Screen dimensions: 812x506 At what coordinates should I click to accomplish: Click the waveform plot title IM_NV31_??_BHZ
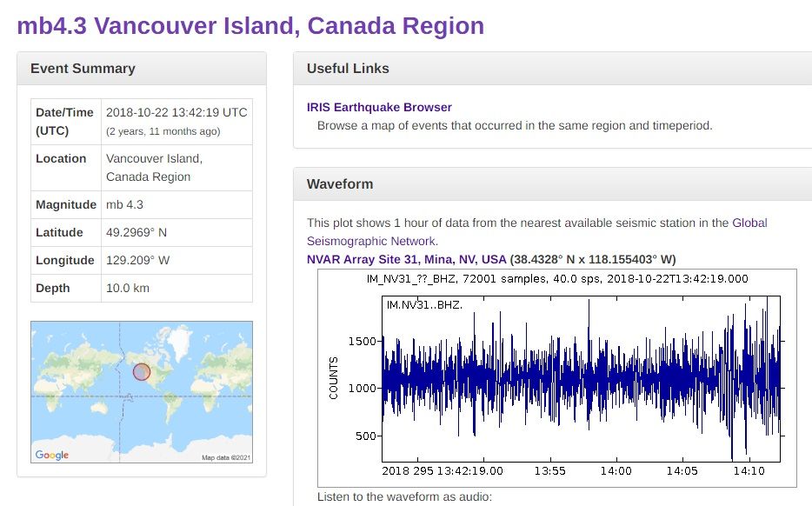pyautogui.click(x=557, y=279)
